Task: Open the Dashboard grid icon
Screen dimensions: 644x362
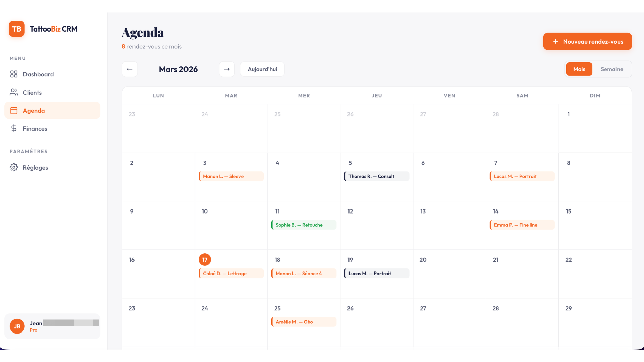Action: (x=14, y=74)
